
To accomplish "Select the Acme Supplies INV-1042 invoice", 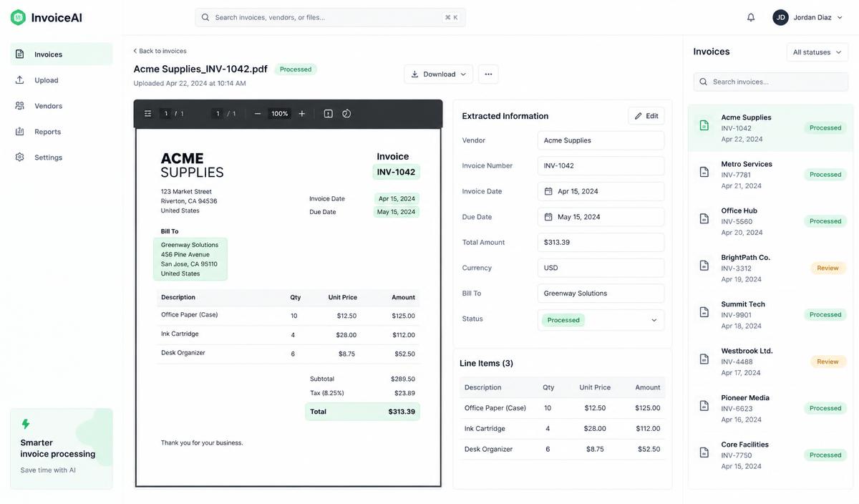I will point(771,128).
